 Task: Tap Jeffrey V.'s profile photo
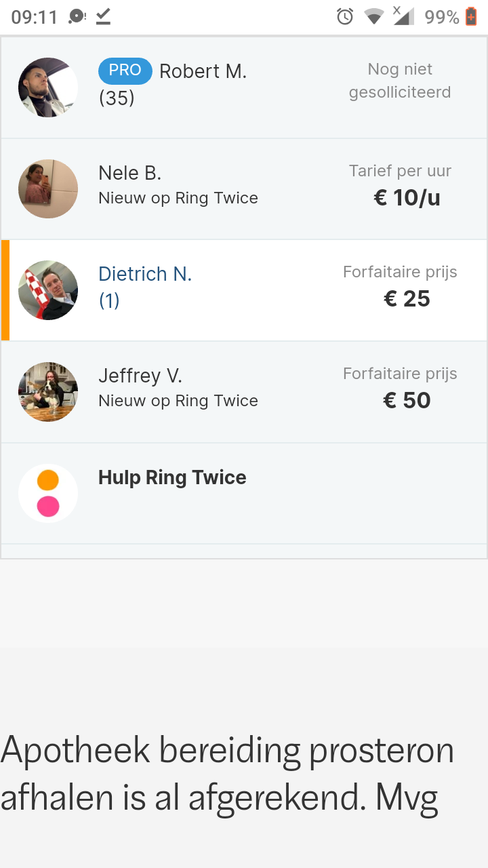tap(48, 392)
